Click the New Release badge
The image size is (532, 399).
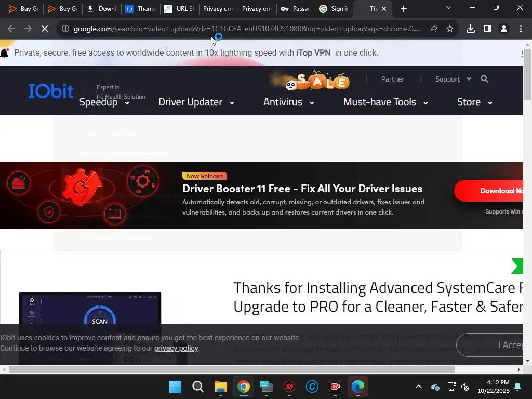click(205, 176)
